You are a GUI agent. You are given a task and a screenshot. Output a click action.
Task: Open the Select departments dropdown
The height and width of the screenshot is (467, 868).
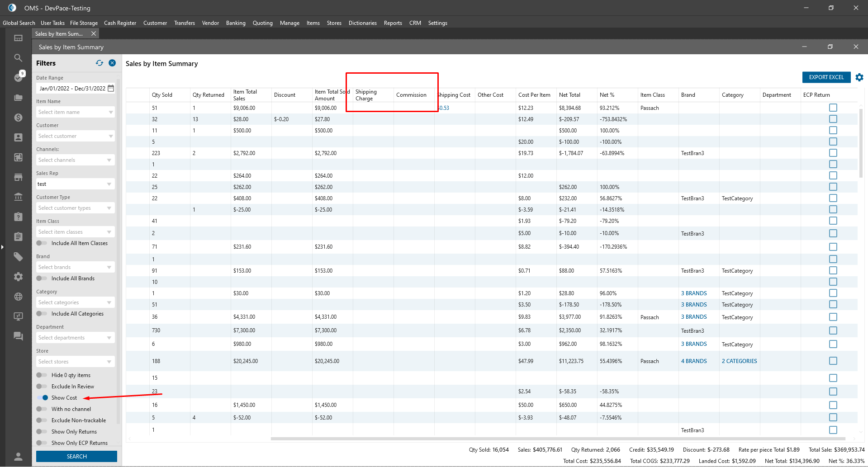(x=75, y=338)
